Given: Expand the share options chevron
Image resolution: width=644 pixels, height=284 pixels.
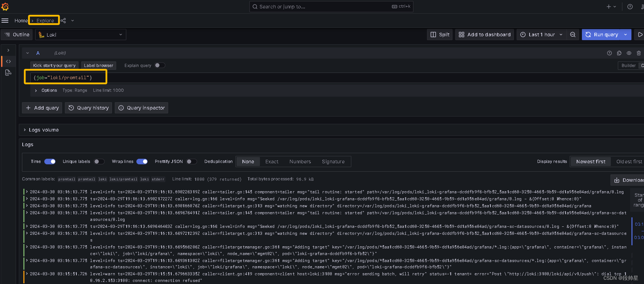Looking at the screenshot, I should point(73,21).
